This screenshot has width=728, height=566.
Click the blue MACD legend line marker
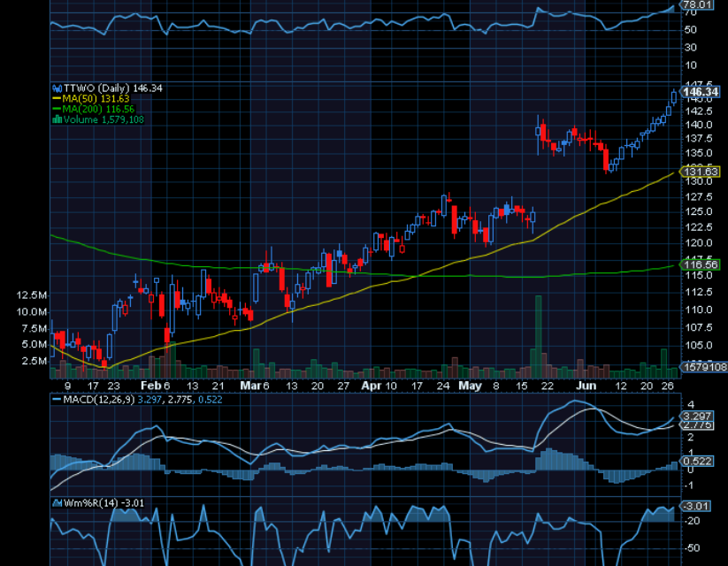pos(56,401)
